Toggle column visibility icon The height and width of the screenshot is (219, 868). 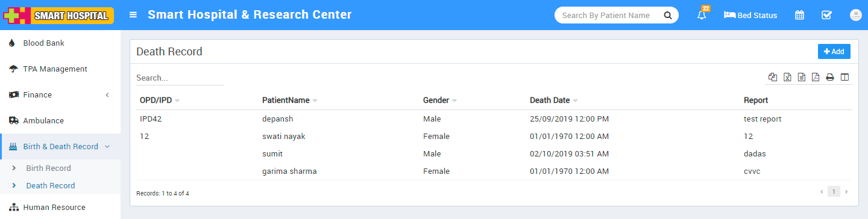tap(844, 77)
